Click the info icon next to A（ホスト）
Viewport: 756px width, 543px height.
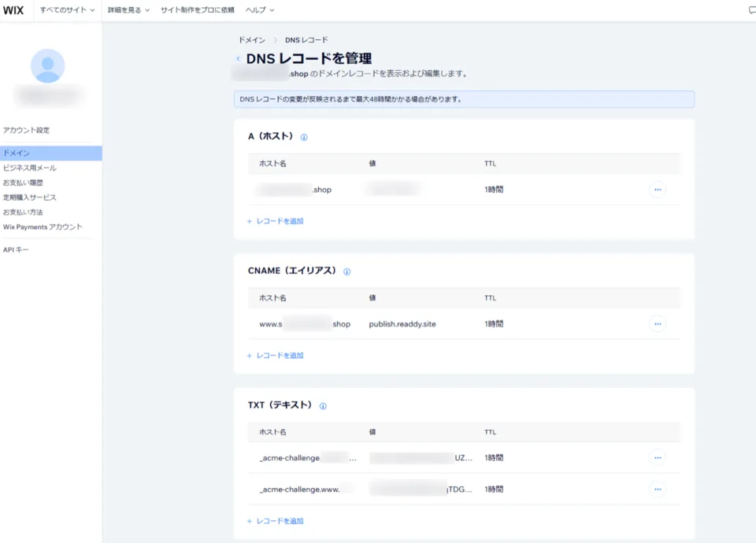304,137
